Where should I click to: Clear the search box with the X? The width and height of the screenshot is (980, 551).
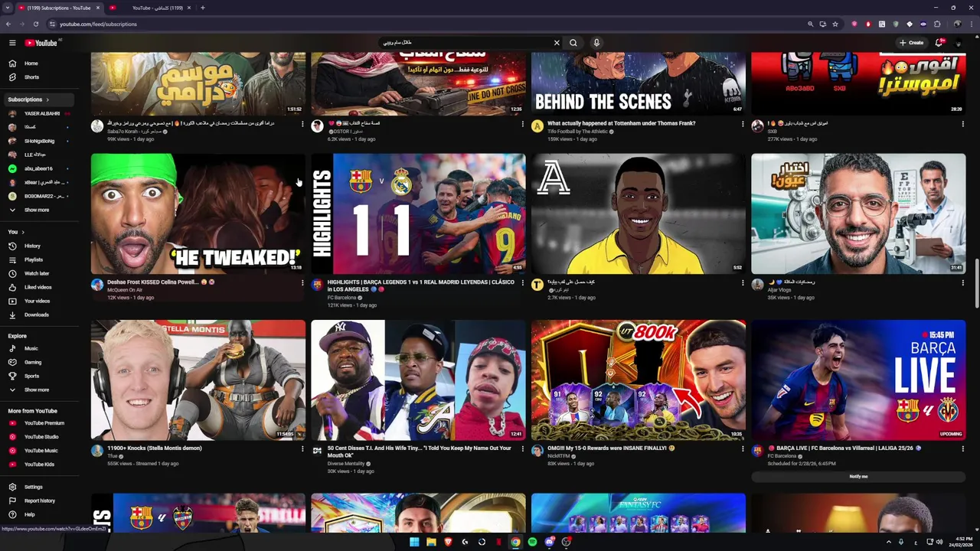557,43
